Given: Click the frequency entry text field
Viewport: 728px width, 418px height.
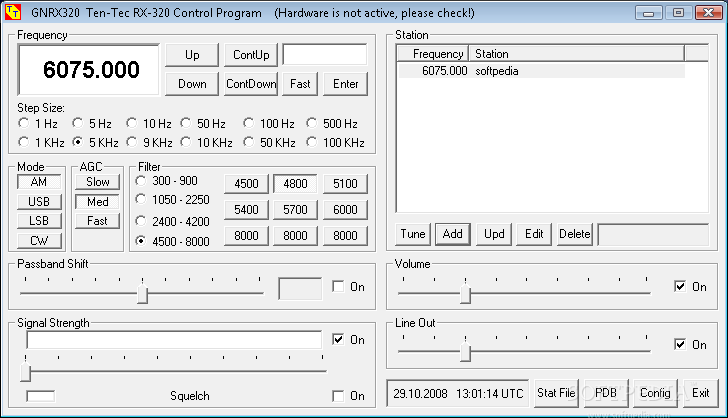Looking at the screenshot, I should [325, 55].
